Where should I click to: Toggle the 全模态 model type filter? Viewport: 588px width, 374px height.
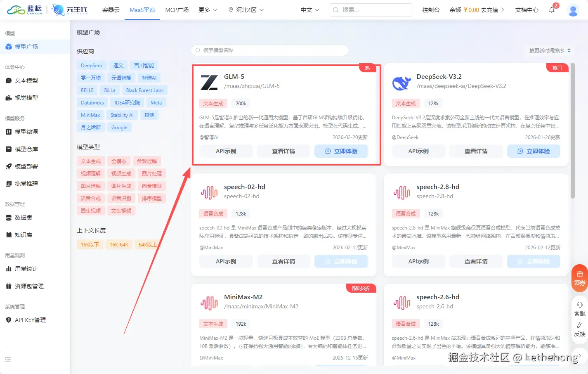(119, 161)
